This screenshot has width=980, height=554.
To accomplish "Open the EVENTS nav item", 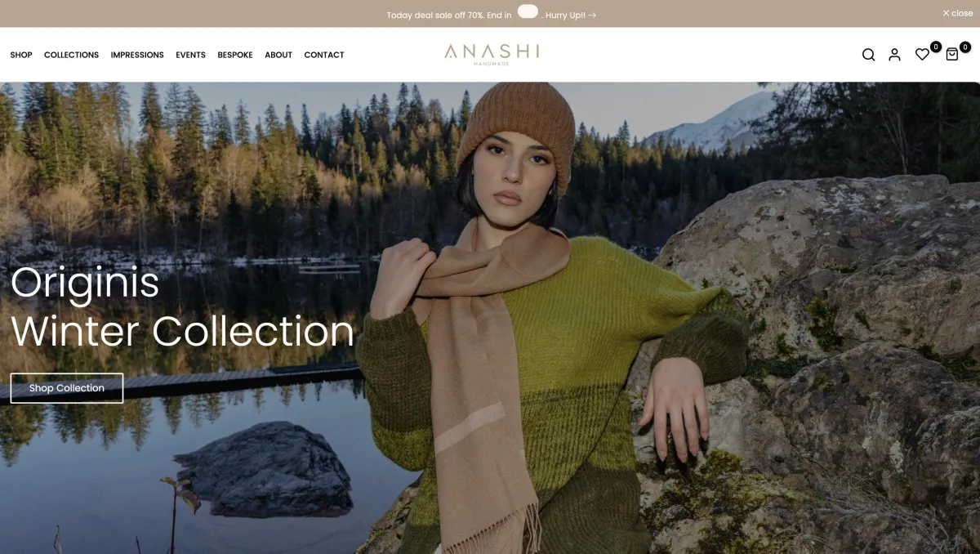I will click(190, 55).
